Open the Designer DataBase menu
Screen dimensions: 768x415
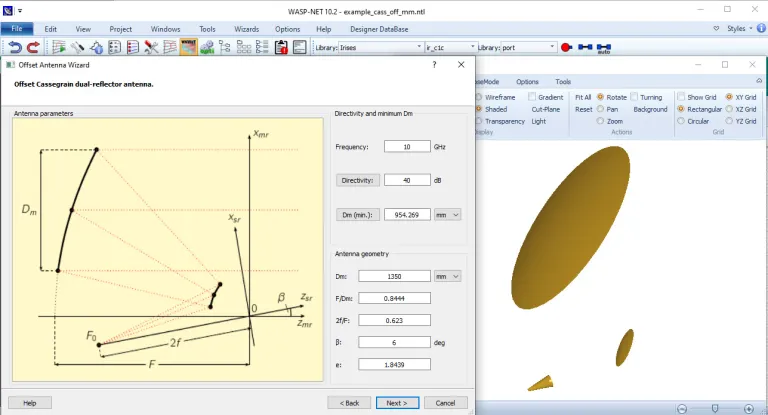[379, 29]
